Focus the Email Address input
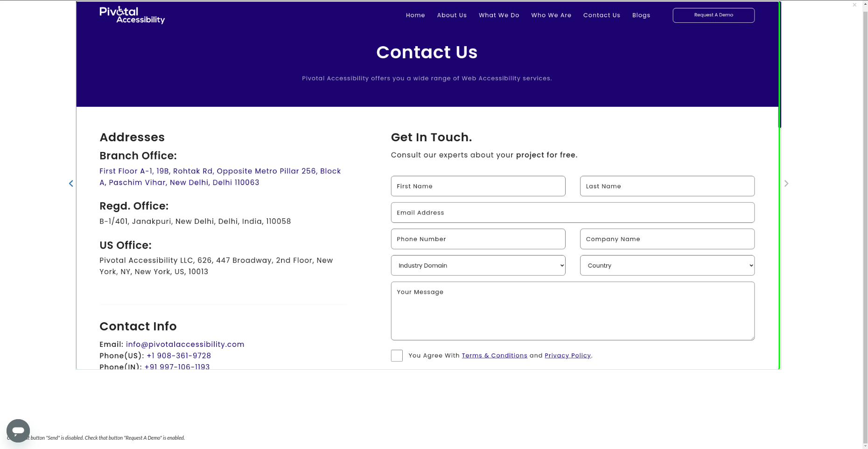Image resolution: width=868 pixels, height=449 pixels. [573, 213]
